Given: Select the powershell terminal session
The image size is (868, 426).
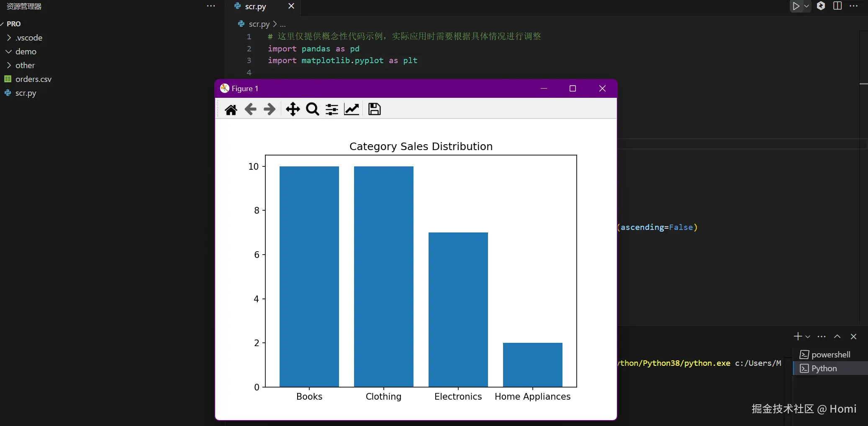Looking at the screenshot, I should click(831, 355).
